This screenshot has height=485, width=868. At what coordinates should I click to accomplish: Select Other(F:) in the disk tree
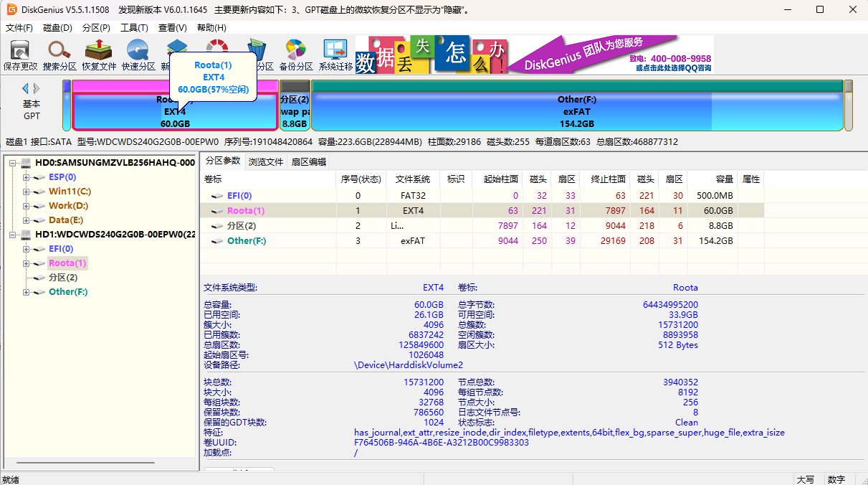[68, 292]
